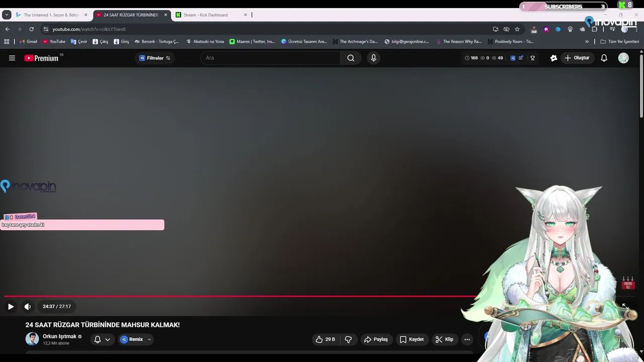This screenshot has width=644, height=362.
Task: Open the Berserk - Tortuga bookmark
Action: (x=156, y=42)
